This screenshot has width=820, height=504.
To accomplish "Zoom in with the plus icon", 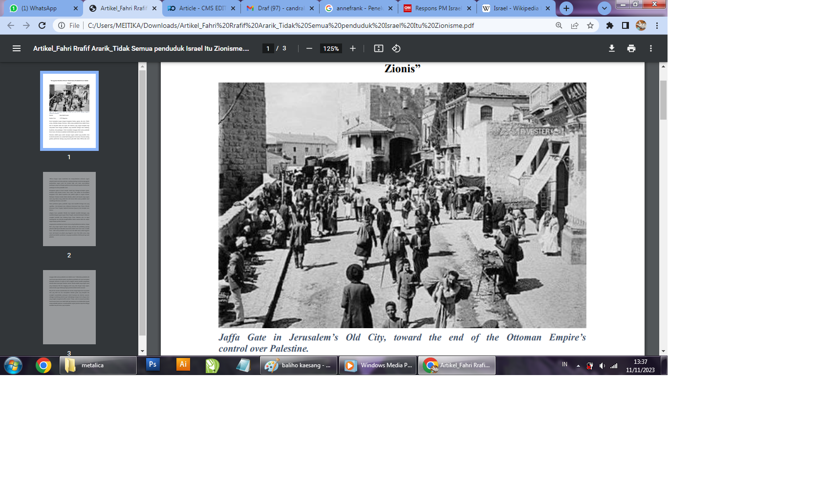I will pyautogui.click(x=353, y=48).
